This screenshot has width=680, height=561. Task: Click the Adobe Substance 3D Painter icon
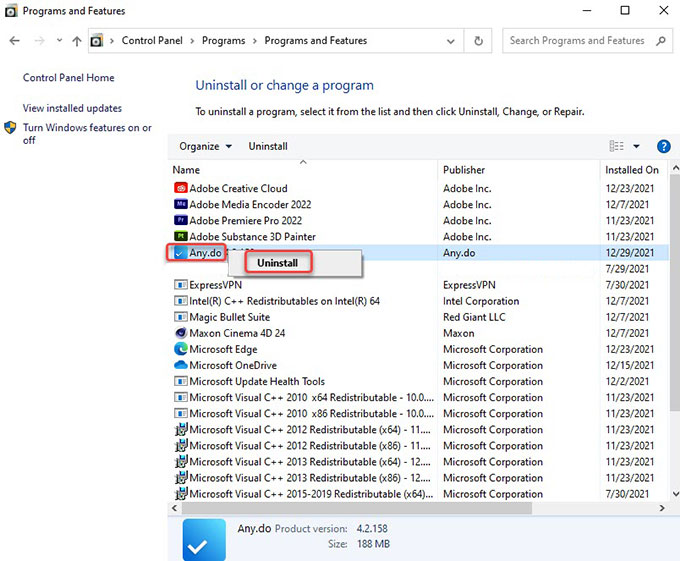tap(180, 236)
